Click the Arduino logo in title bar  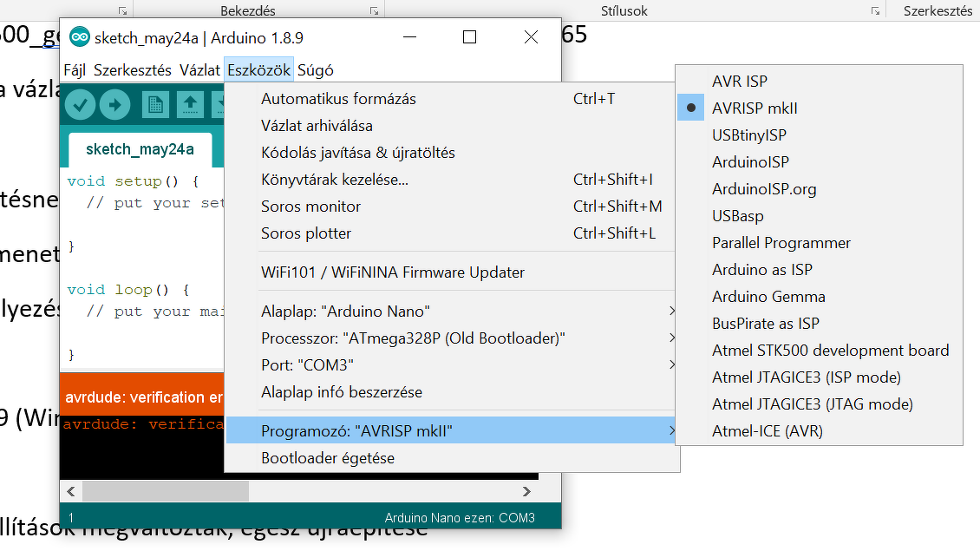point(80,37)
